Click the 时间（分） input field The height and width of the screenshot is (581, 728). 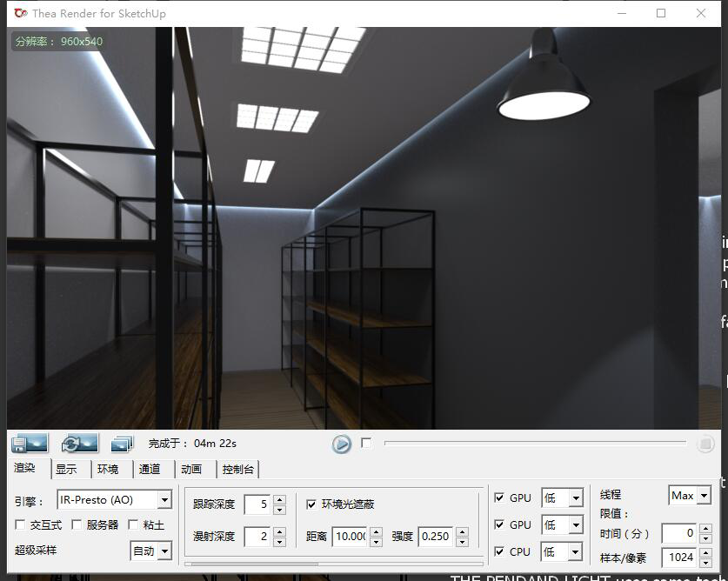click(680, 533)
